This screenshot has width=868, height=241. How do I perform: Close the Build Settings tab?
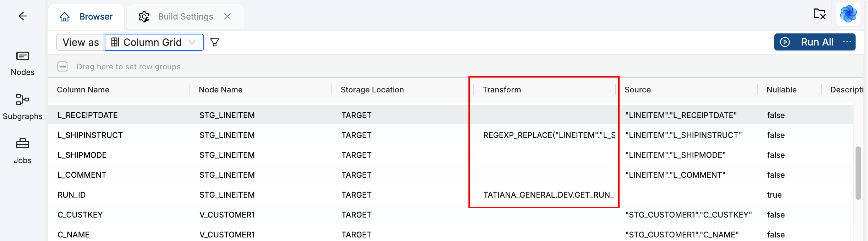227,16
